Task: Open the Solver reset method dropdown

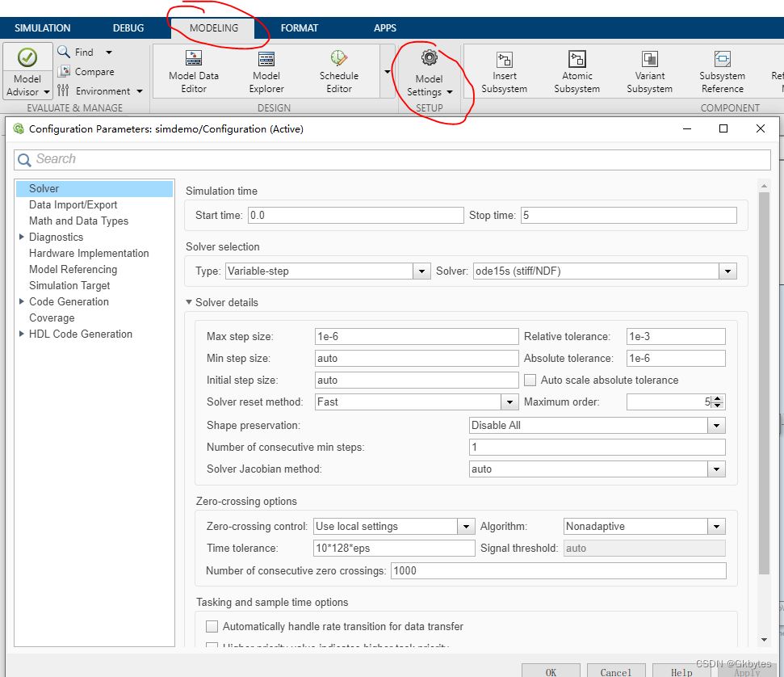Action: click(x=509, y=402)
